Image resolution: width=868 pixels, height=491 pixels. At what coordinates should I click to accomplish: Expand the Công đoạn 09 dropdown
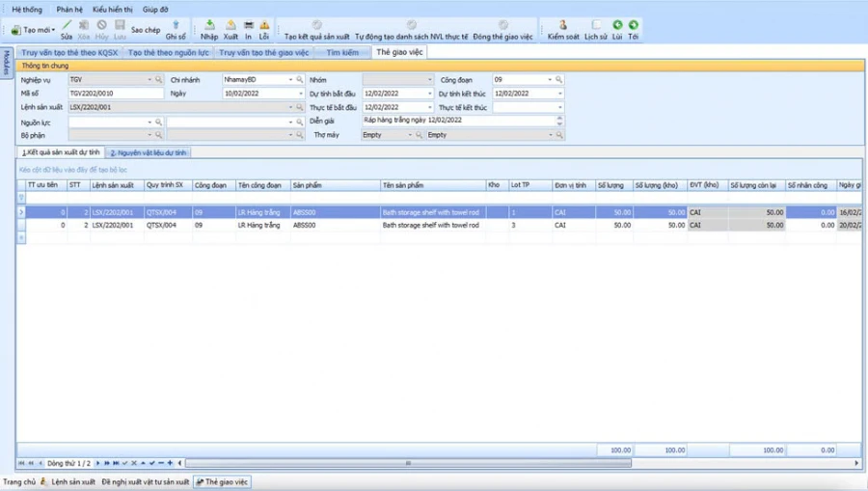tap(550, 80)
